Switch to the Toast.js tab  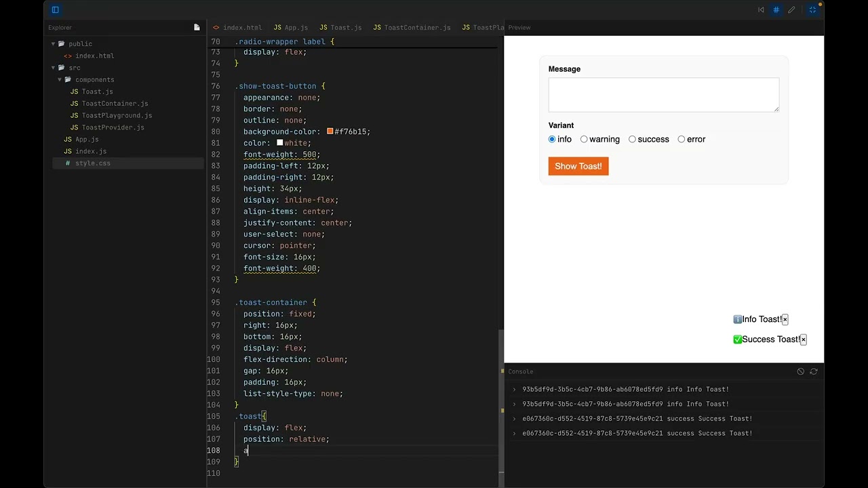coord(340,27)
